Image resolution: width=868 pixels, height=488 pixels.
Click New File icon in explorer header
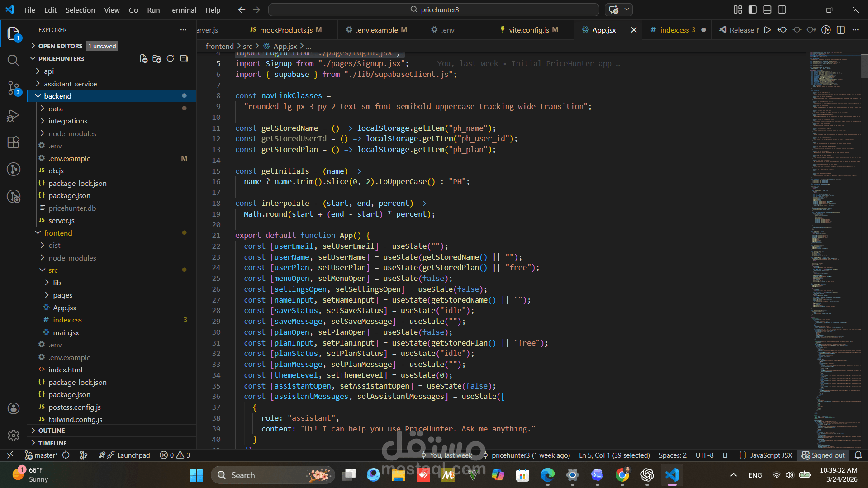tap(143, 59)
